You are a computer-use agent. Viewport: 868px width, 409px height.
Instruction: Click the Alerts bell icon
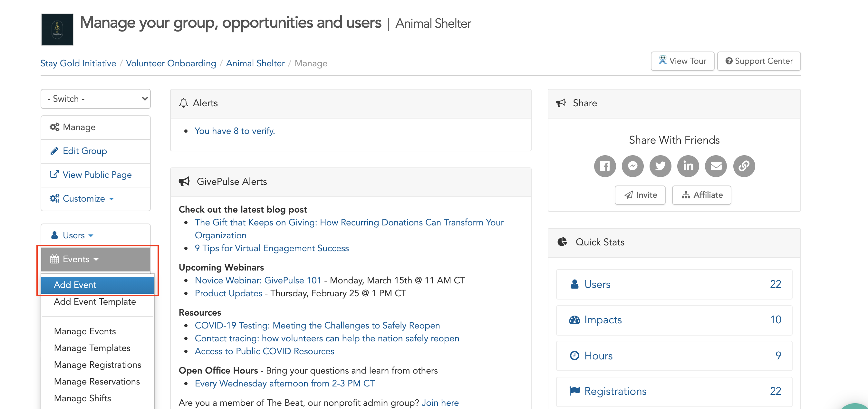tap(183, 103)
